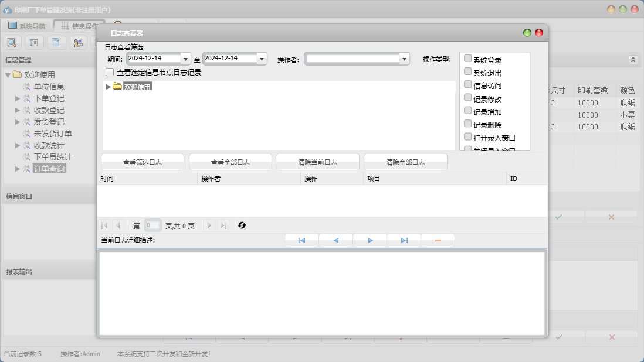
Task: Click green checkmark in background main window
Action: (x=558, y=217)
